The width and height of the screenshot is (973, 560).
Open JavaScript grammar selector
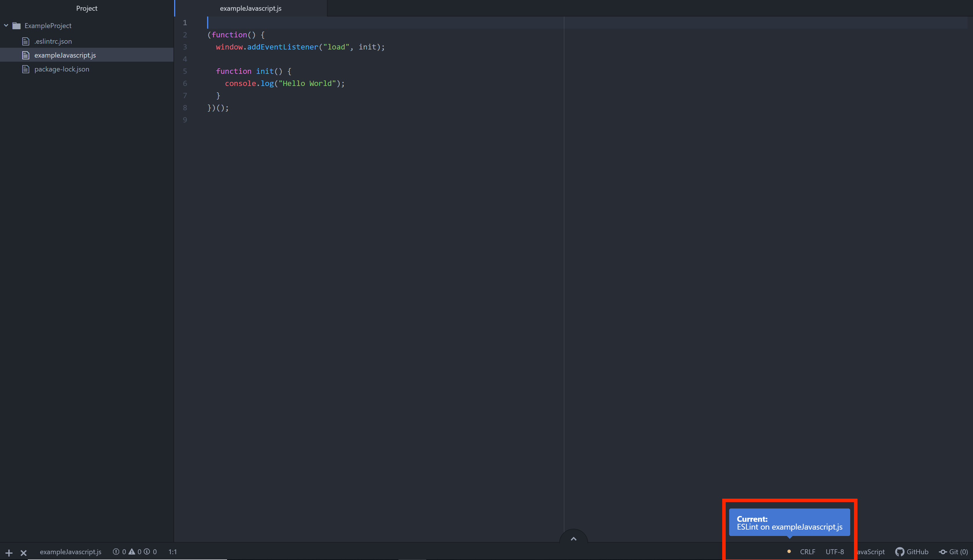pyautogui.click(x=871, y=552)
